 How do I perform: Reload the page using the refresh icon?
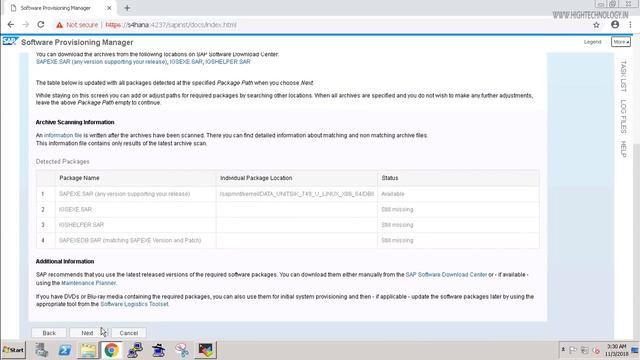click(x=41, y=25)
